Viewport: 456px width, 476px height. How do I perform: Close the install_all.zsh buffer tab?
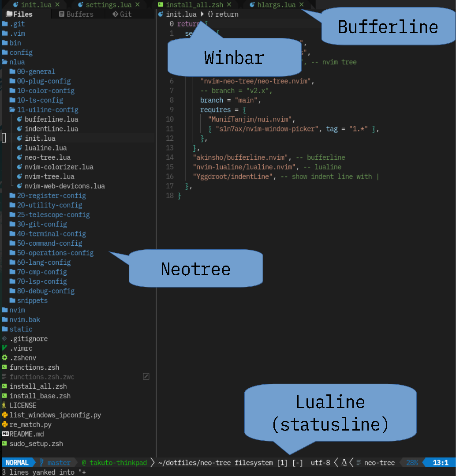(229, 4)
